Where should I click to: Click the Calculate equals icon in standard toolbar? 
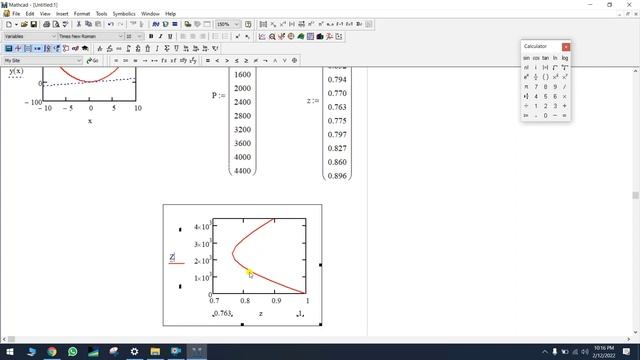[175, 24]
